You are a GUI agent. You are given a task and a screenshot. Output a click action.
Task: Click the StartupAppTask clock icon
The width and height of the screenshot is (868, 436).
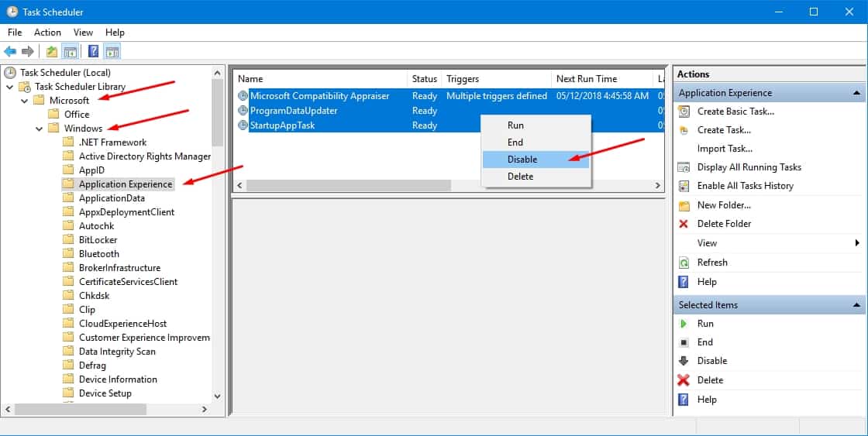coord(243,125)
